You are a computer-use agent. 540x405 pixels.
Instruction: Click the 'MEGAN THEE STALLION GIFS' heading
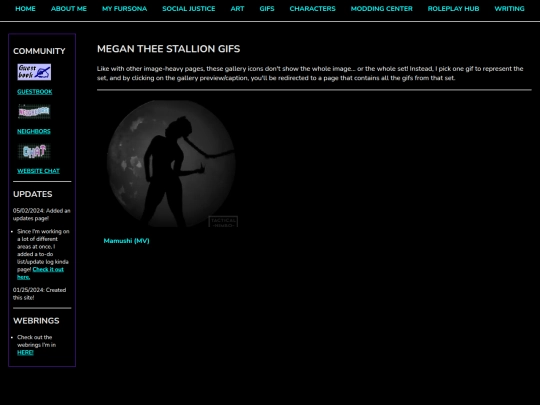click(x=168, y=49)
